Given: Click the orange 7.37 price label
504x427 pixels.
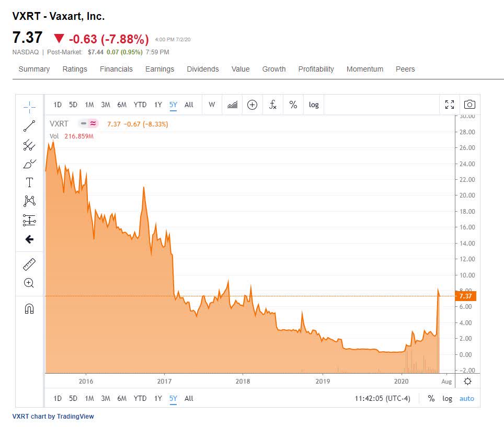Looking at the screenshot, I should 465,296.
